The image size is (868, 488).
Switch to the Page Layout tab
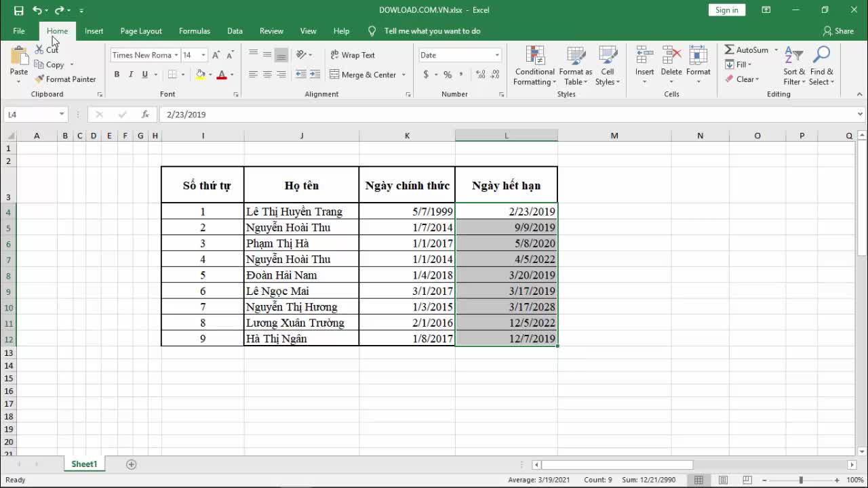(x=141, y=31)
